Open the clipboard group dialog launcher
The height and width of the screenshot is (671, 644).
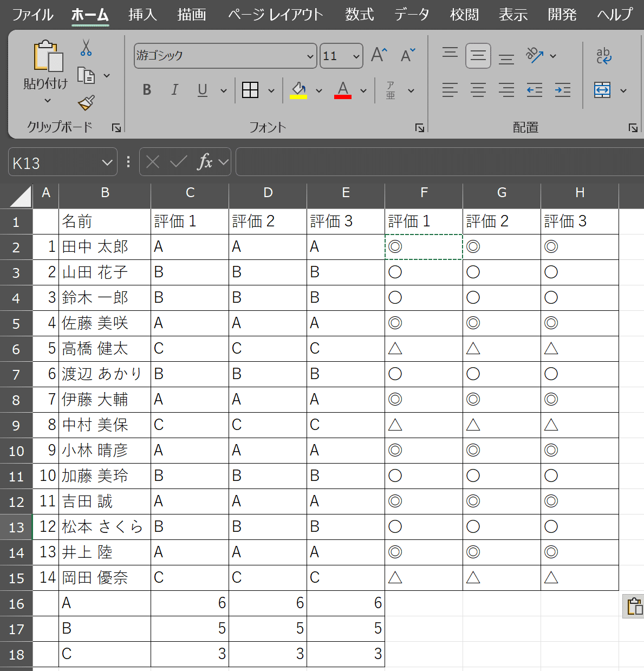(116, 128)
